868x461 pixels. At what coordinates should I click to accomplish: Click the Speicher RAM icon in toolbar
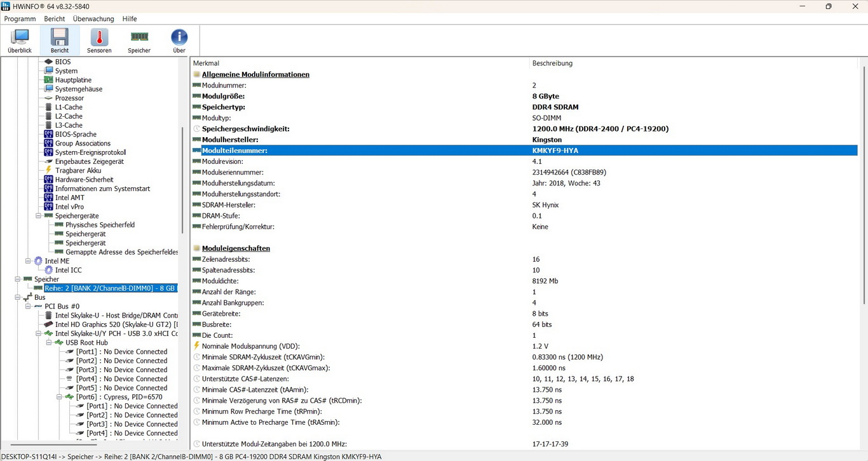[139, 41]
